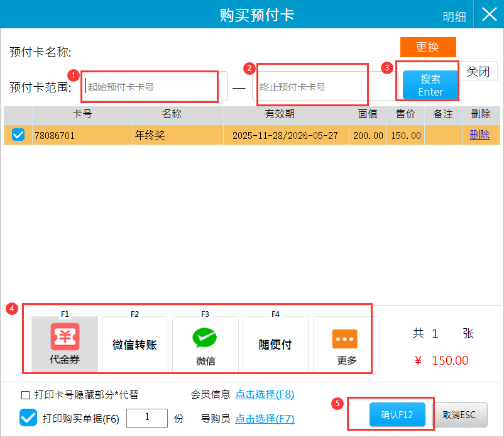Viewport: 504px width, 437px height.
Task: Click the 关闭 button
Action: tap(479, 71)
